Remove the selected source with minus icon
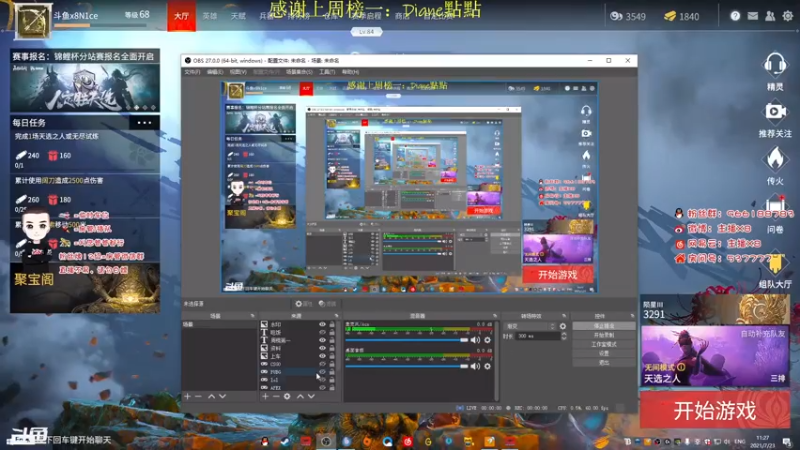 click(276, 396)
